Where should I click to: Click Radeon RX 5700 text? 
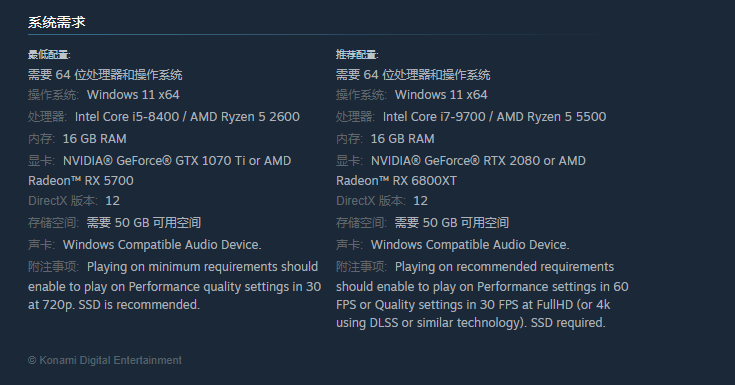[81, 181]
